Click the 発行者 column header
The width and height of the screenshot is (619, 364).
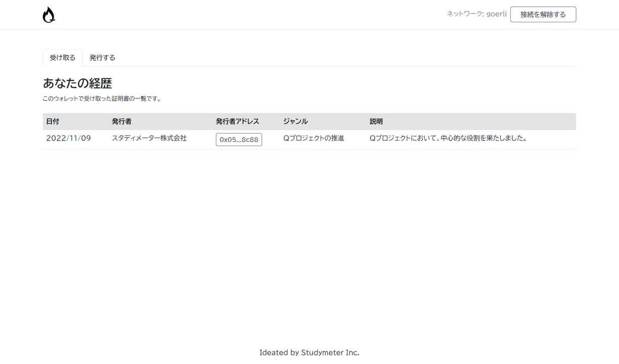[x=121, y=121]
